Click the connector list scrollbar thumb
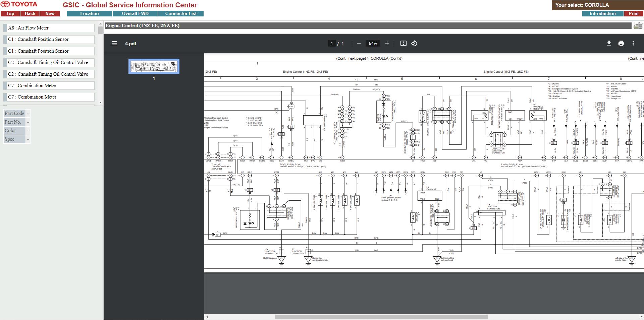644x320 pixels. [x=100, y=30]
